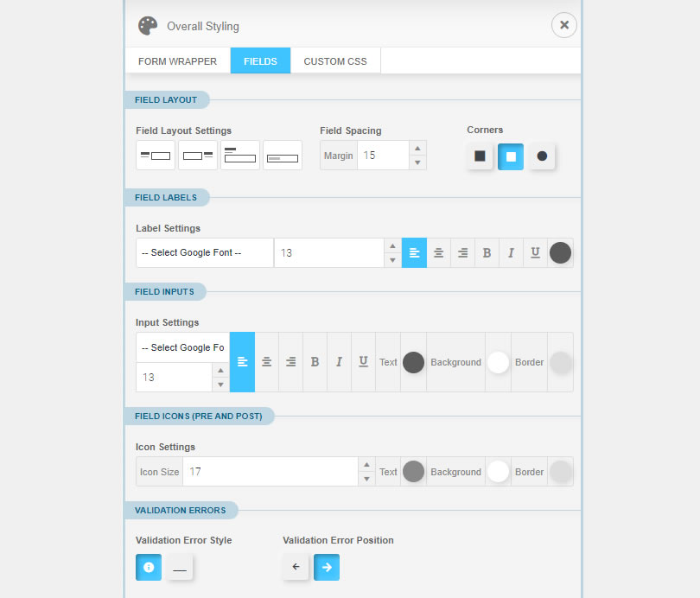Click the input font size field
This screenshot has width=700, height=598.
point(174,378)
